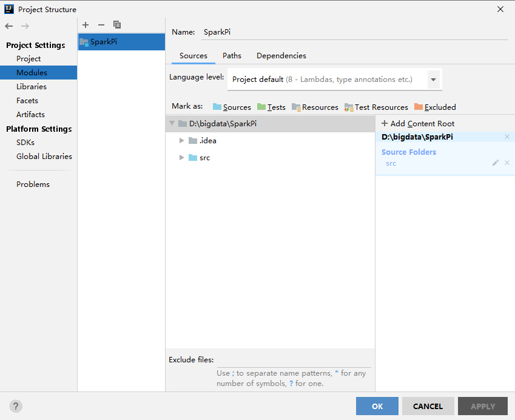The width and height of the screenshot is (515, 420).
Task: Click D:\bigdata\SparkPi content root entry
Action: [x=417, y=137]
